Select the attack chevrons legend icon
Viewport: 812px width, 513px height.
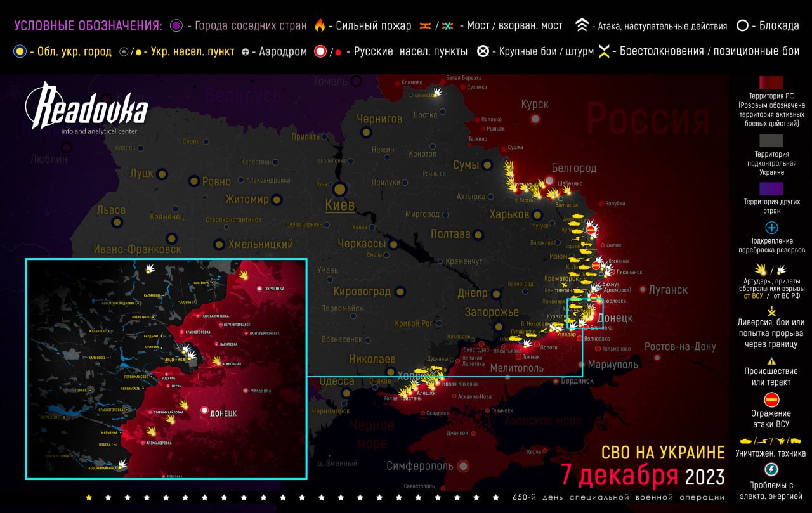(x=582, y=26)
